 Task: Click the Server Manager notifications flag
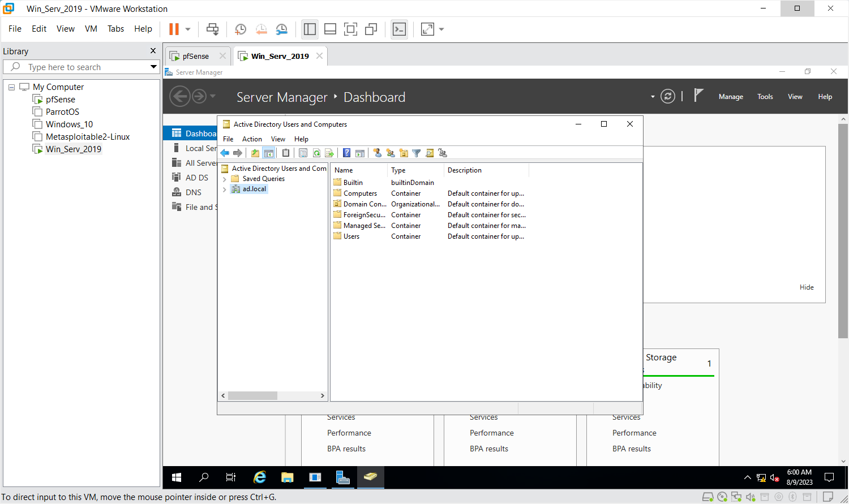click(x=698, y=96)
